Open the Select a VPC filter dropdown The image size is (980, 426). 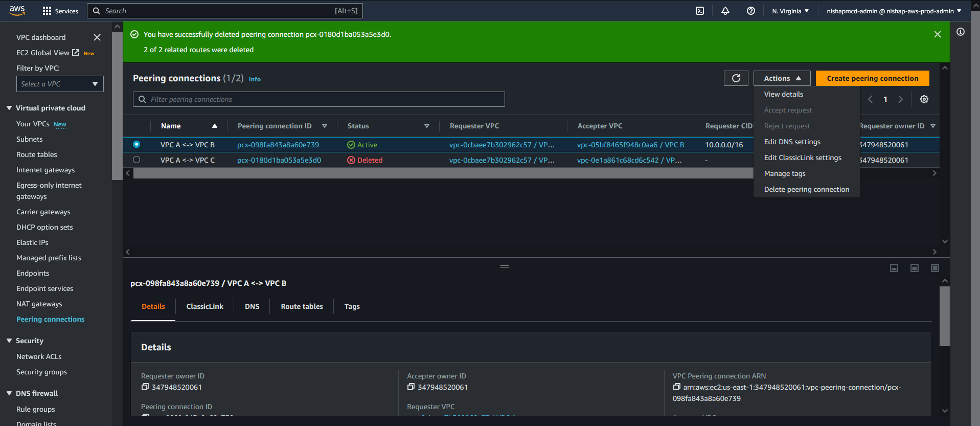(x=60, y=84)
